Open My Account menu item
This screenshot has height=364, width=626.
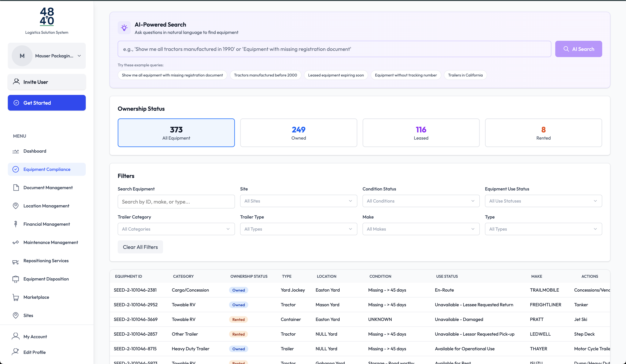click(35, 336)
